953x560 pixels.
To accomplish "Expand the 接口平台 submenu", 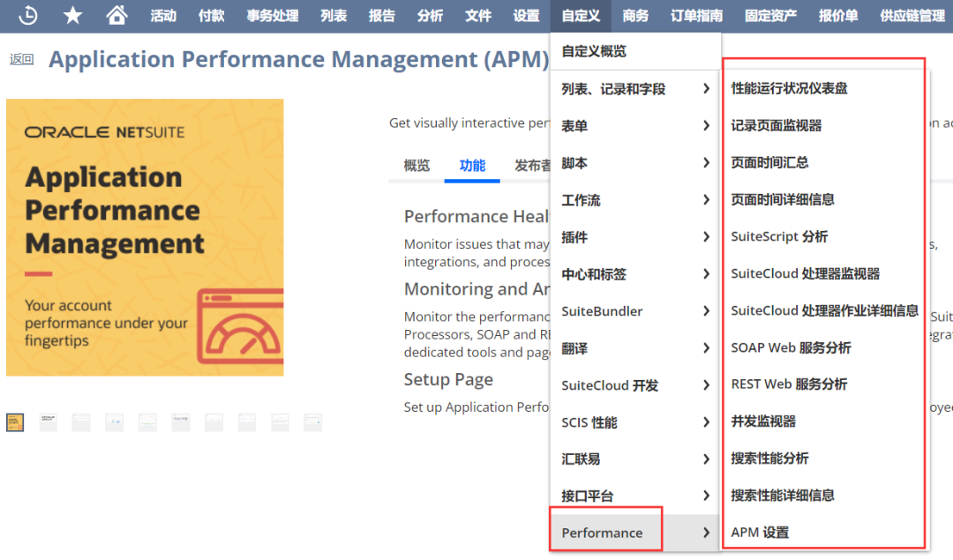I will [635, 497].
